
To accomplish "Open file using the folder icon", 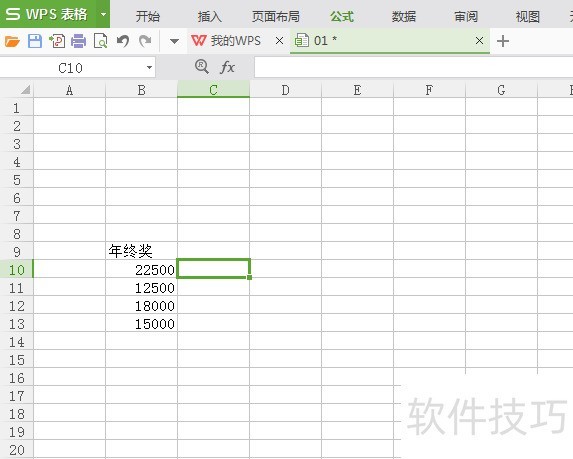I will pyautogui.click(x=12, y=41).
